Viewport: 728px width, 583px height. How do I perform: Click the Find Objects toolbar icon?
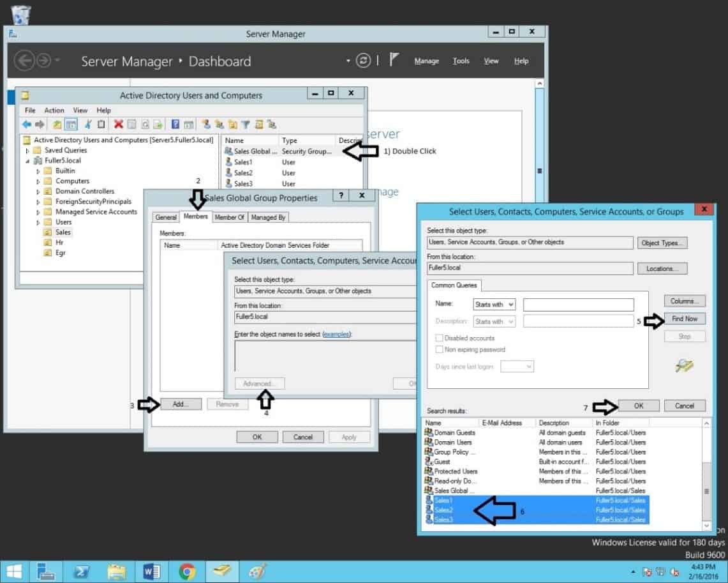pos(259,124)
